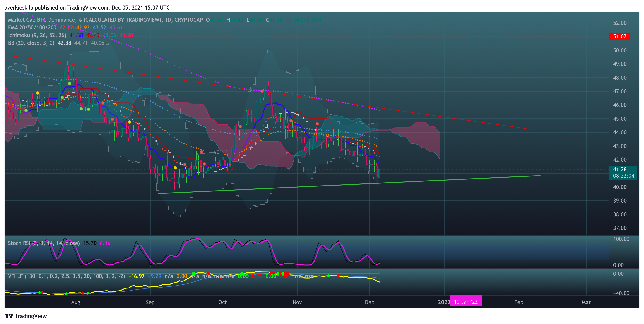Image resolution: width=644 pixels, height=324 pixels.
Task: Click the VFI LF indicator legend
Action: [x=66, y=276]
